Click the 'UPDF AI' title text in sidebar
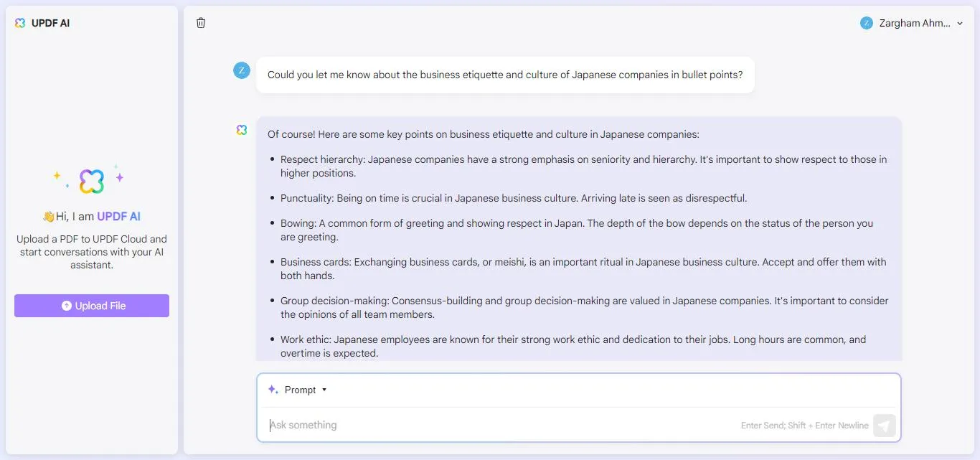The height and width of the screenshot is (460, 980). click(50, 23)
